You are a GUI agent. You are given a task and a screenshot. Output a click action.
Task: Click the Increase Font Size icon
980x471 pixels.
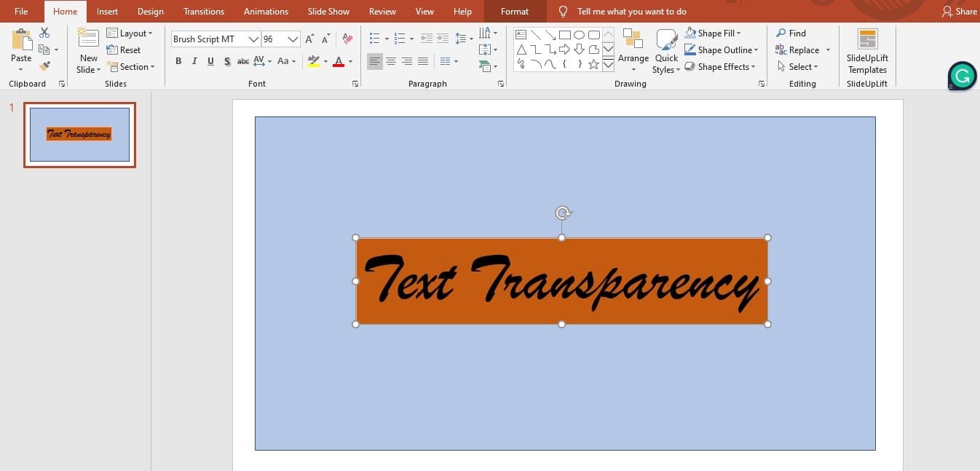click(310, 39)
